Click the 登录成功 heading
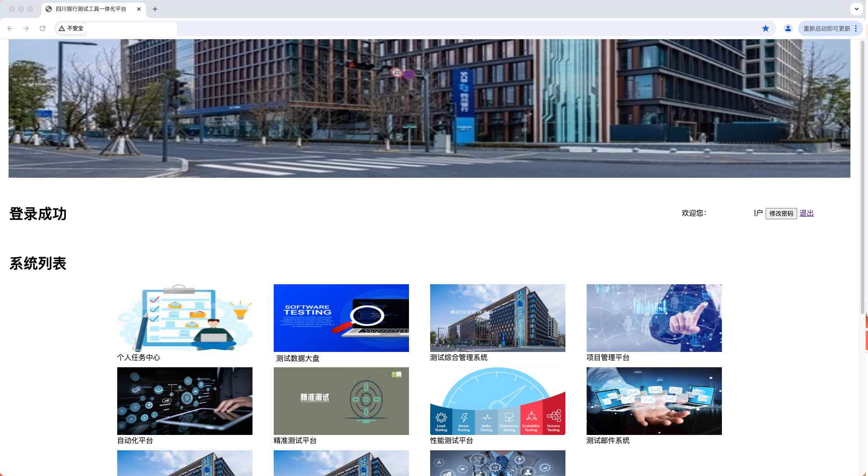The height and width of the screenshot is (476, 868). tap(38, 214)
